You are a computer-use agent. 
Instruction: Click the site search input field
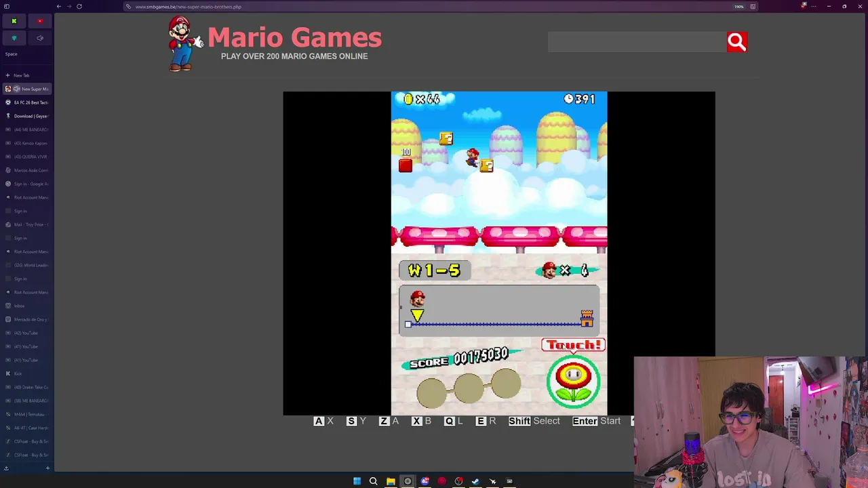point(637,42)
